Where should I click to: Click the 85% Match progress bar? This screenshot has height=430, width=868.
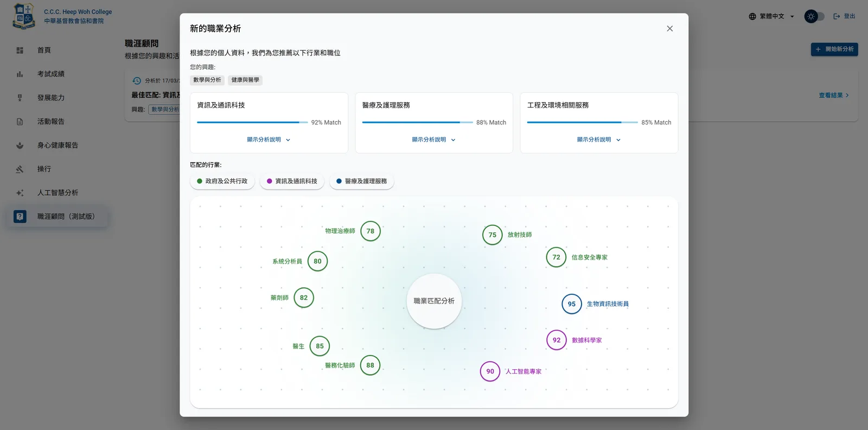(582, 123)
